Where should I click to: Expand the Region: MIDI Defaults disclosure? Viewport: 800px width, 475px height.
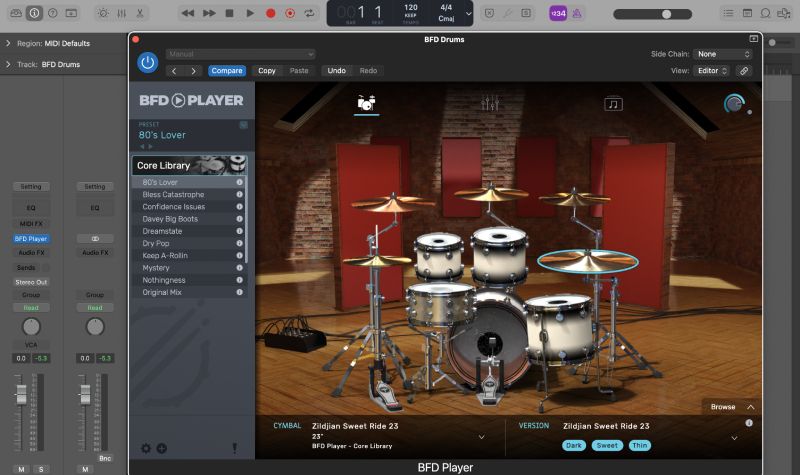(x=8, y=43)
